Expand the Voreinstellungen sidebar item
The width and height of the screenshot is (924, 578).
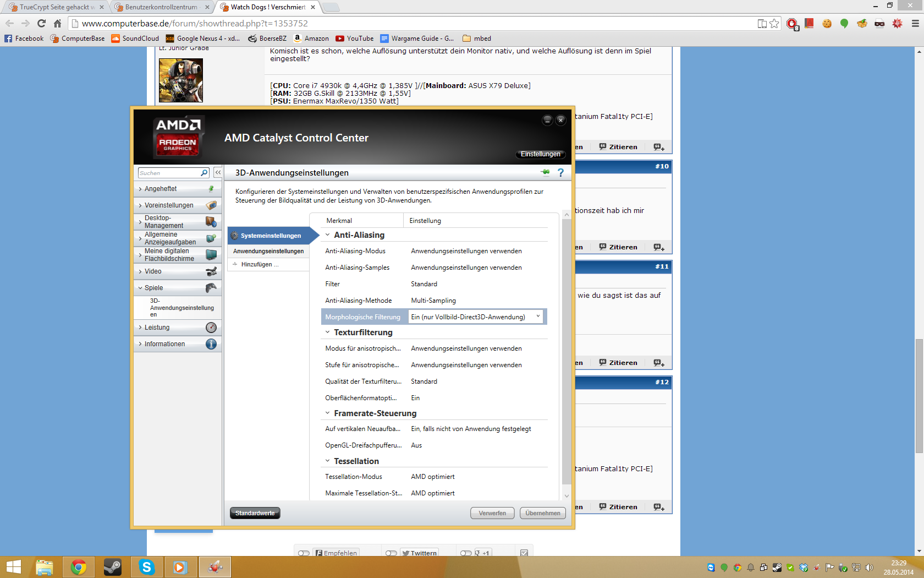pyautogui.click(x=178, y=205)
